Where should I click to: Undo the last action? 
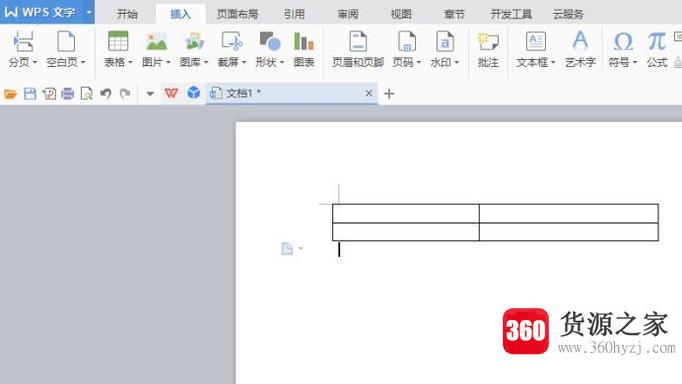click(106, 93)
